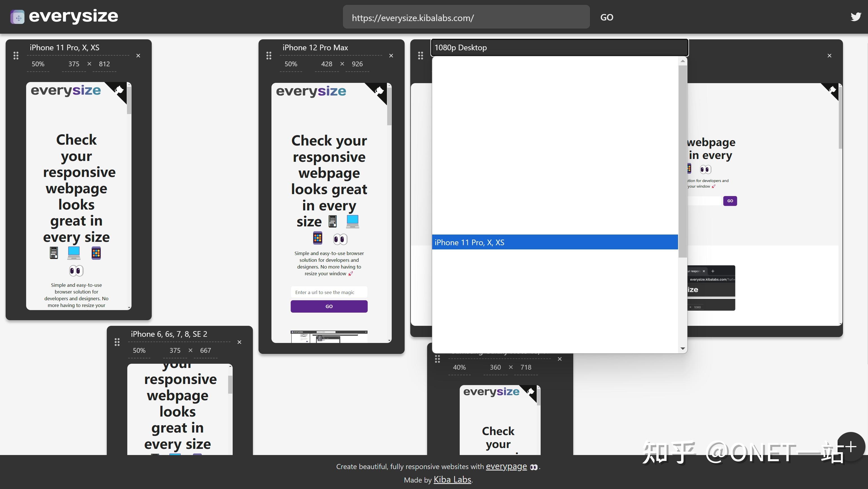Remove the iPhone 6, 6s, 7, 8, SE 2 panel

click(x=239, y=342)
